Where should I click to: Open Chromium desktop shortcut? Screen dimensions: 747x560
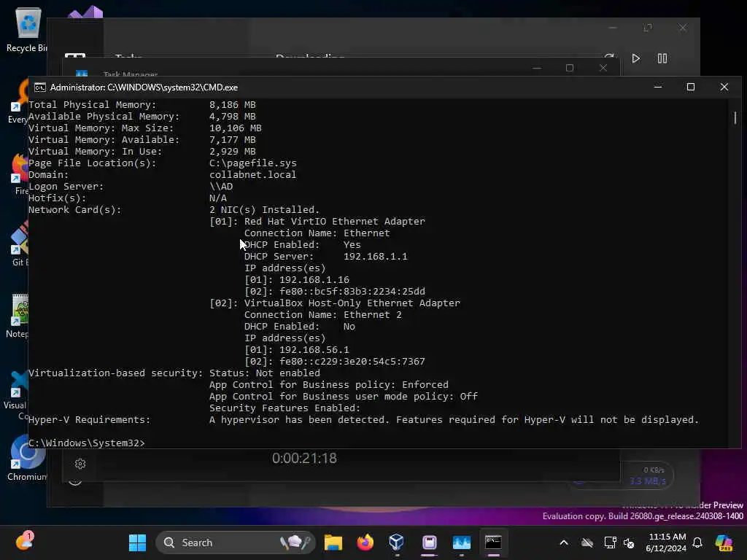[x=27, y=458]
